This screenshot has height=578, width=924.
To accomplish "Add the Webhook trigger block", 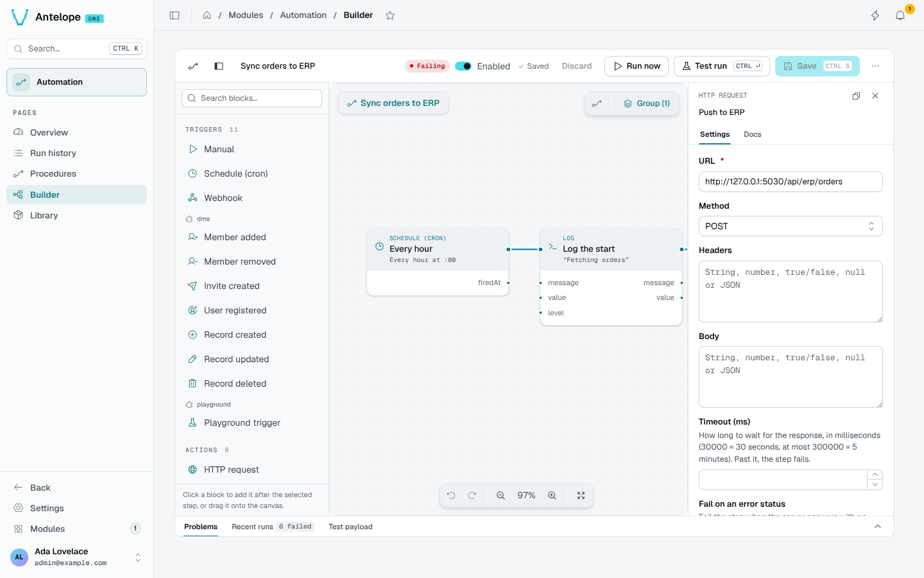I will [252, 198].
